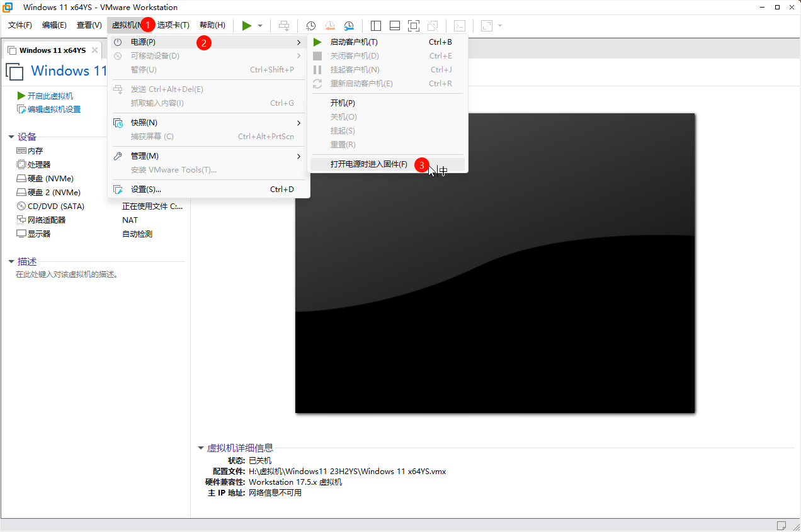Open 设置(S)... from the menu
Screen dimensions: 801x532
tap(208, 190)
